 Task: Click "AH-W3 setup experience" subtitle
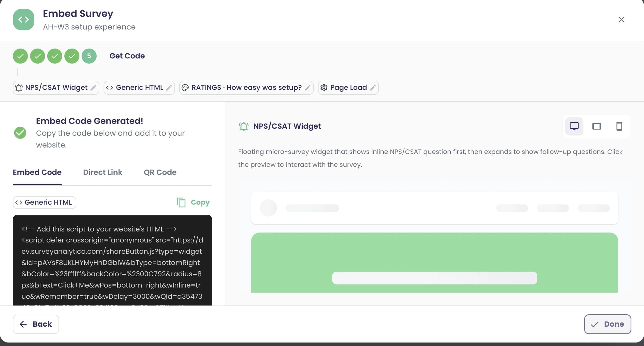point(89,27)
